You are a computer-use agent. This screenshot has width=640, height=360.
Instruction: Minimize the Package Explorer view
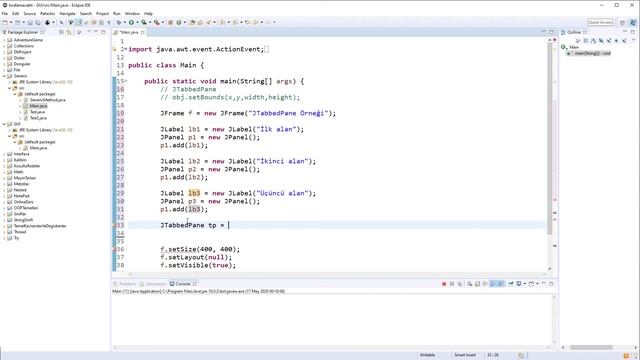96,32
